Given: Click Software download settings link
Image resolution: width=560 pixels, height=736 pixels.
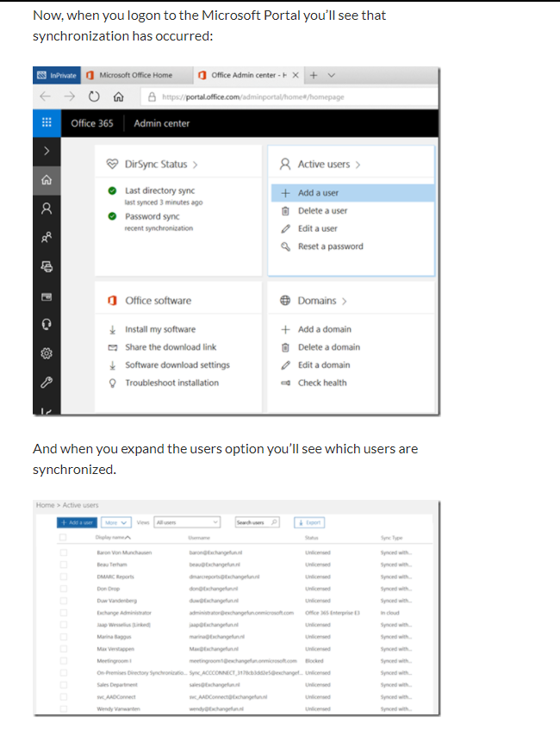Looking at the screenshot, I should [177, 365].
